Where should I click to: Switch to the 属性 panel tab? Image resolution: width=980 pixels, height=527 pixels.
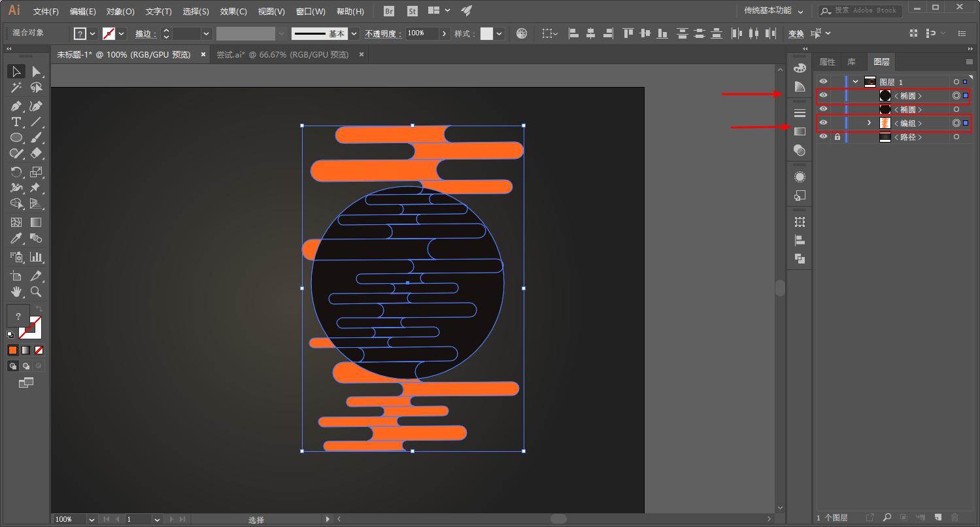[x=827, y=61]
